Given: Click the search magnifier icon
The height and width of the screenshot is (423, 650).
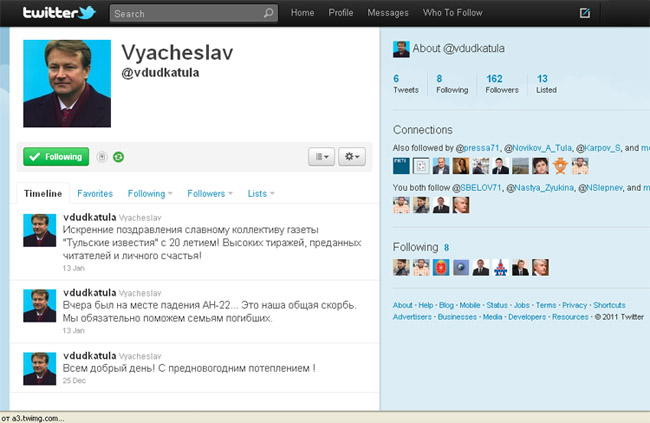Looking at the screenshot, I should pyautogui.click(x=269, y=13).
